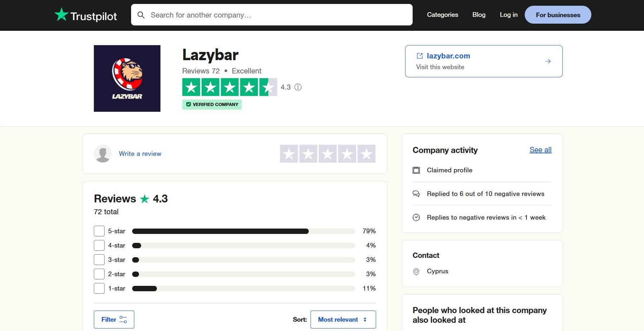Select the fourth star to start a review

pyautogui.click(x=347, y=153)
